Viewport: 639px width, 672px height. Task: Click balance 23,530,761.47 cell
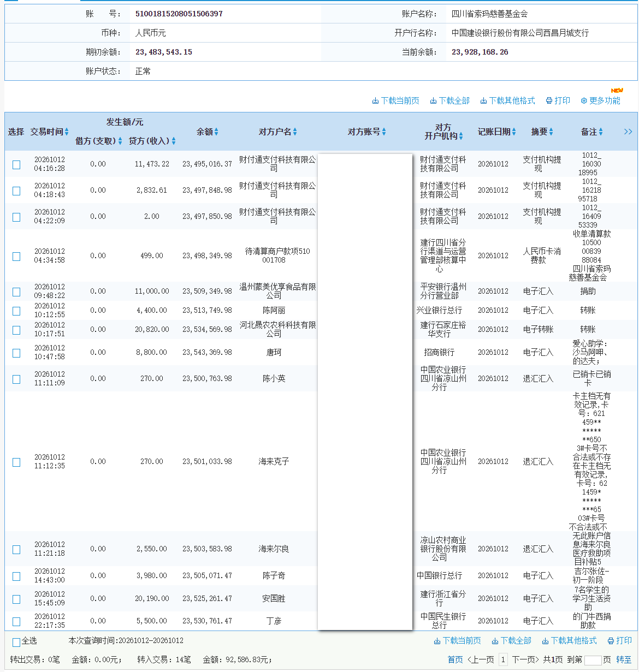coord(207,621)
